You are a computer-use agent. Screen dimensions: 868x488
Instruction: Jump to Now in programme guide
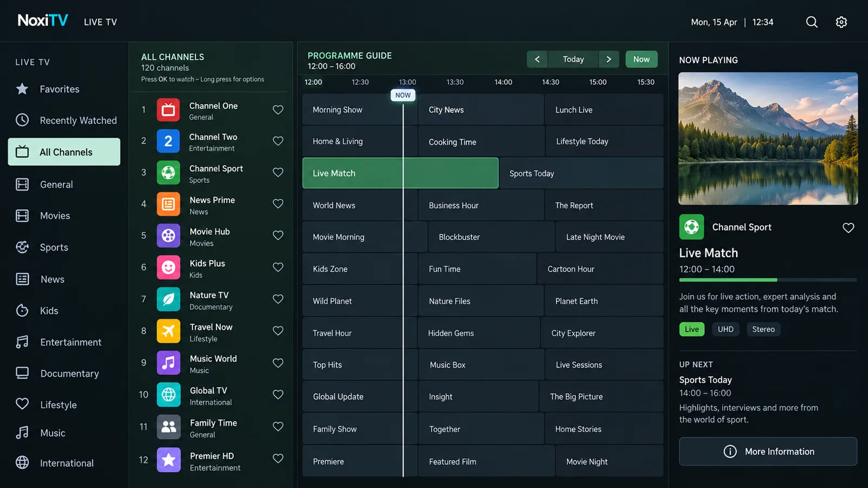pos(641,59)
